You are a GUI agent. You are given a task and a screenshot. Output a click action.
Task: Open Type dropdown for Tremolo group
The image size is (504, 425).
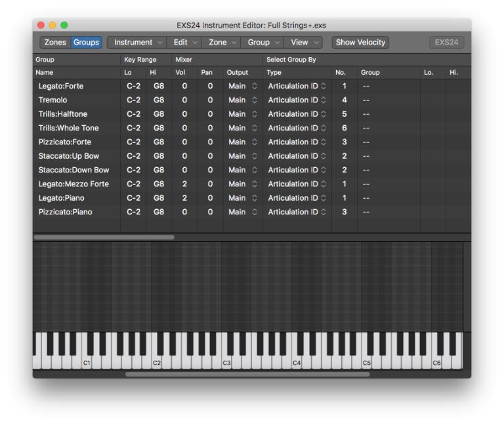[x=297, y=100]
